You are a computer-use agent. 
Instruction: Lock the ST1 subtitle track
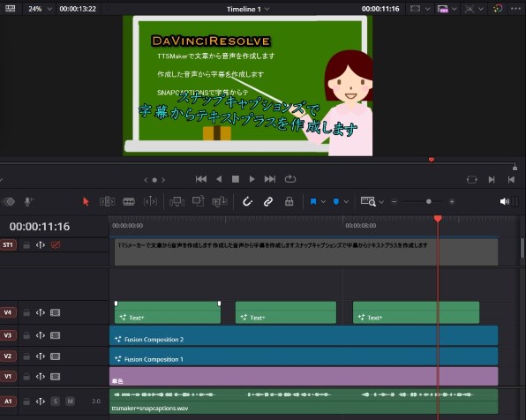[x=26, y=245]
